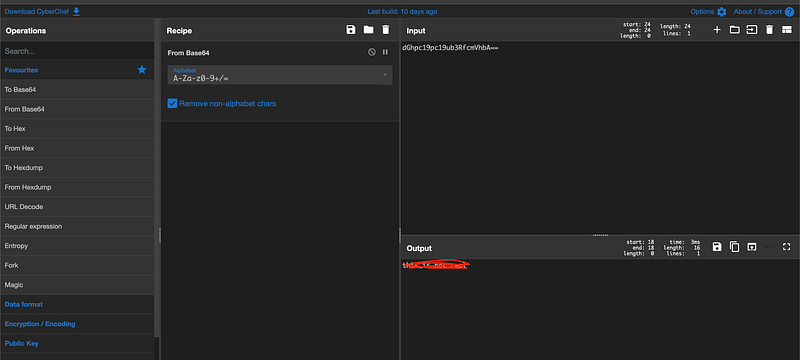800x360 pixels.
Task: Focus the operations Search field
Action: point(77,51)
